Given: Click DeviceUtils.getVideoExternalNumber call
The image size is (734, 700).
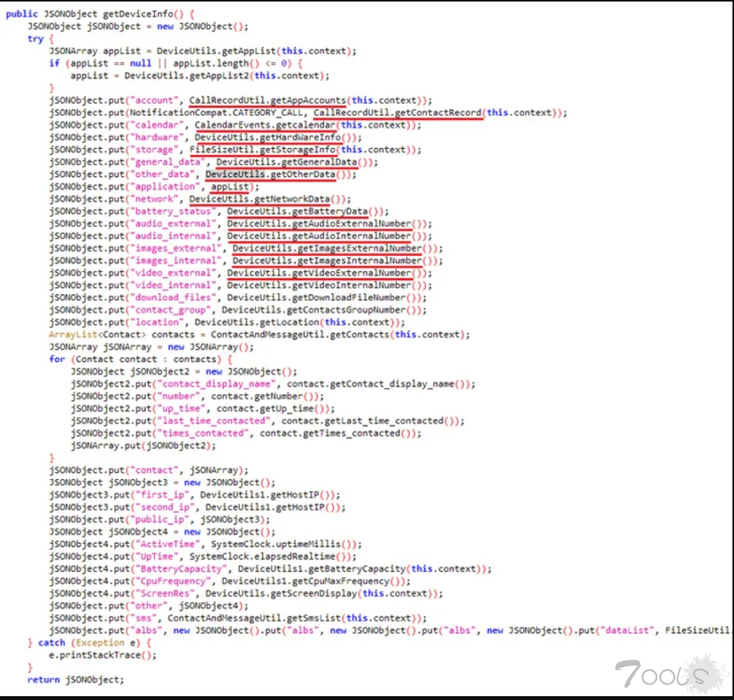Looking at the screenshot, I should tap(319, 273).
